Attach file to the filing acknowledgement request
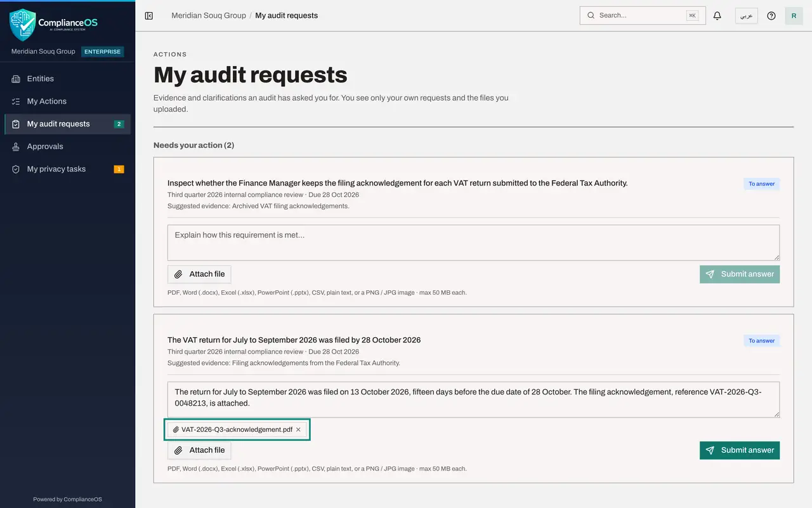This screenshot has height=508, width=812. click(199, 274)
